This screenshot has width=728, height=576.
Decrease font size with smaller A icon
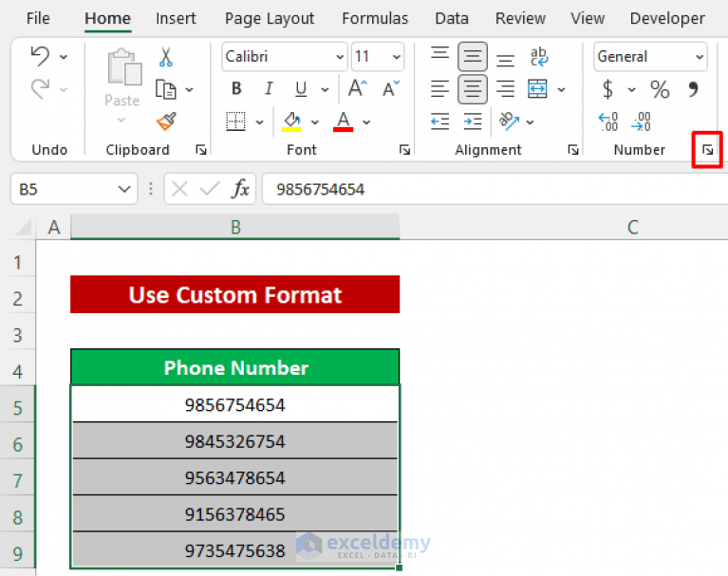pos(391,88)
